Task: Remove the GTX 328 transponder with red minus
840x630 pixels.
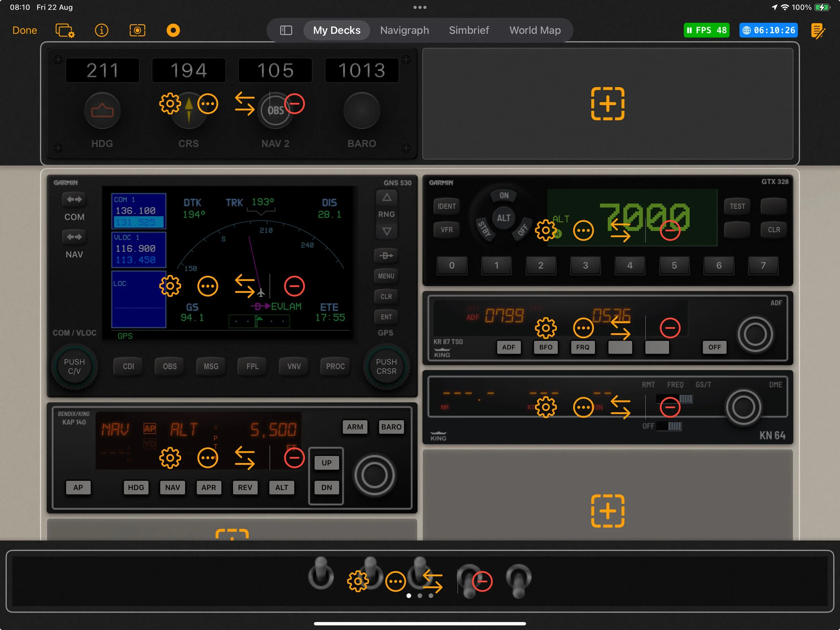Action: coord(670,230)
